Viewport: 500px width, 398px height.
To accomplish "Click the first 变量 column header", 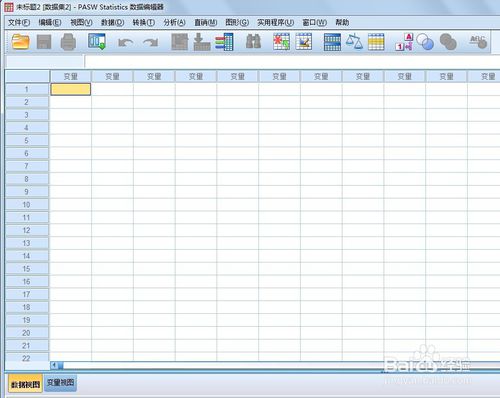I will (71, 76).
